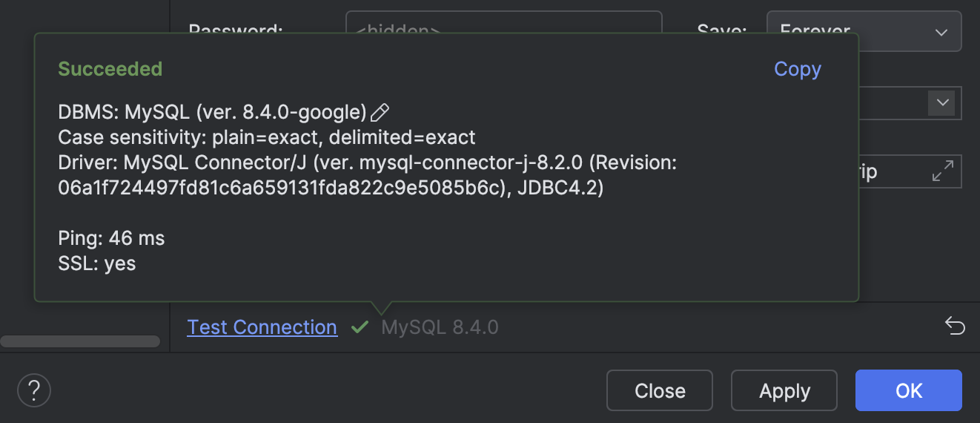Click the horizontal scrollbar in left panel
The height and width of the screenshot is (423, 980).
point(80,341)
